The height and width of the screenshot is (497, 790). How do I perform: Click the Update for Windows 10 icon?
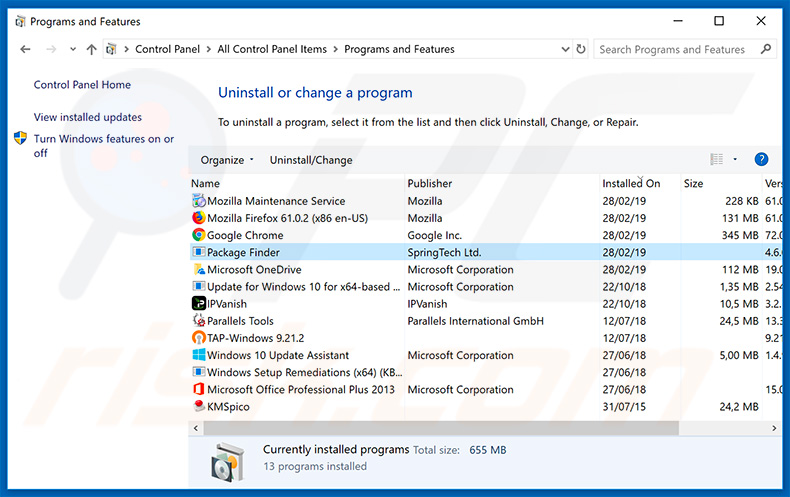click(199, 286)
